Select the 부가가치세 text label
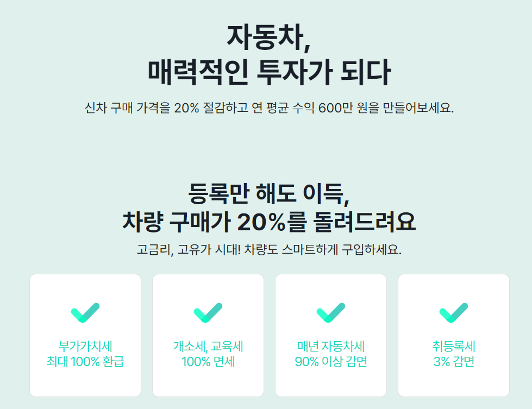The image size is (532, 409). point(85,346)
